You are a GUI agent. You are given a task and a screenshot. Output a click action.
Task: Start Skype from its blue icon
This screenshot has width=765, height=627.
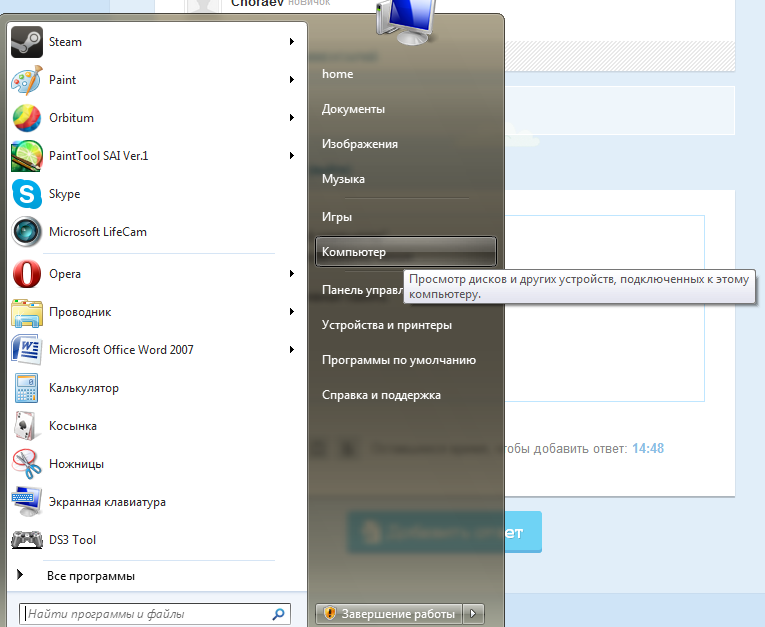27,194
